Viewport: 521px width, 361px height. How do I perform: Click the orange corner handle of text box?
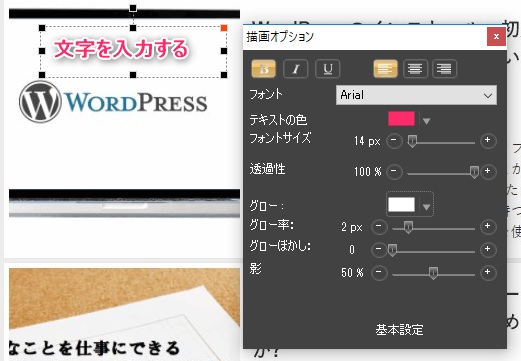pyautogui.click(x=224, y=28)
